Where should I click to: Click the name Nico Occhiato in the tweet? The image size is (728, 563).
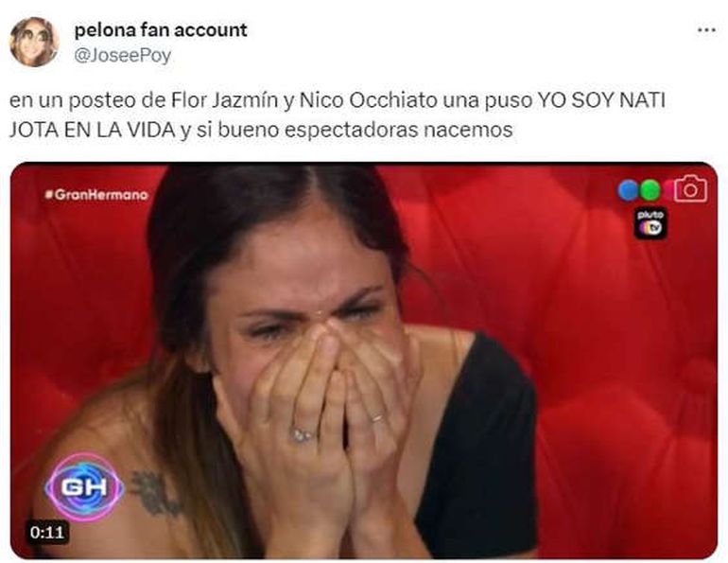tap(368, 100)
